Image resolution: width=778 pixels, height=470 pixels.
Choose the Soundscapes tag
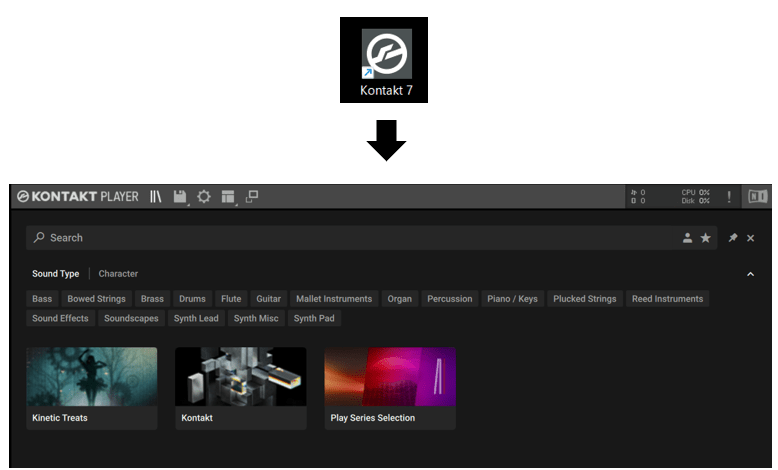[x=131, y=318]
